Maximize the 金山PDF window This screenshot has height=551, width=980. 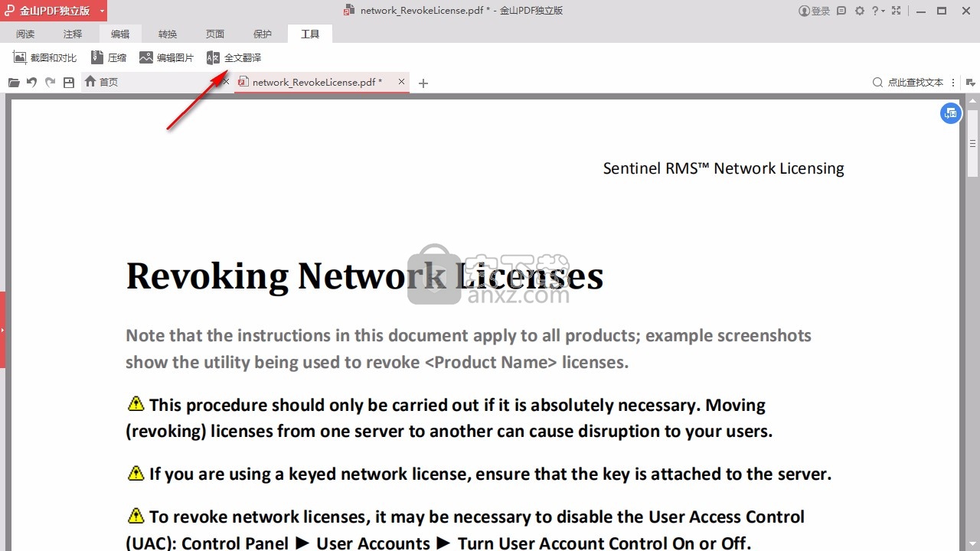pos(942,11)
